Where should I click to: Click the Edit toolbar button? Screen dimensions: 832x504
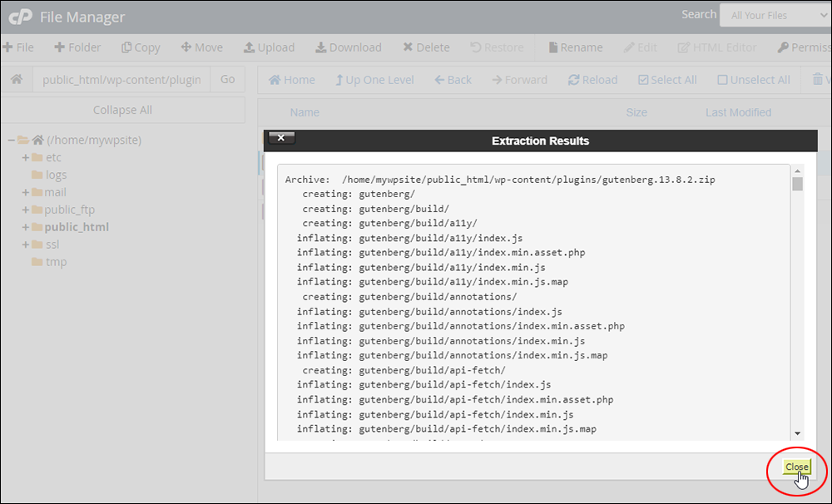(x=641, y=47)
